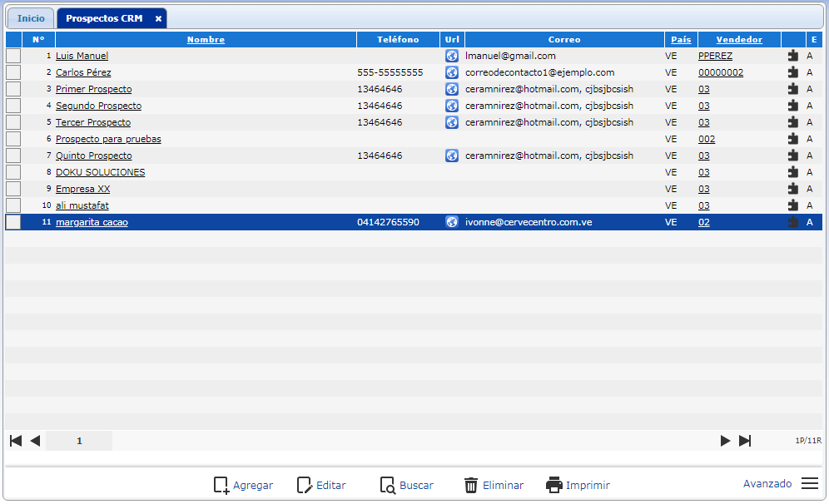Image resolution: width=829 pixels, height=504 pixels.
Task: Go to the previous page arrow
Action: pyautogui.click(x=36, y=441)
